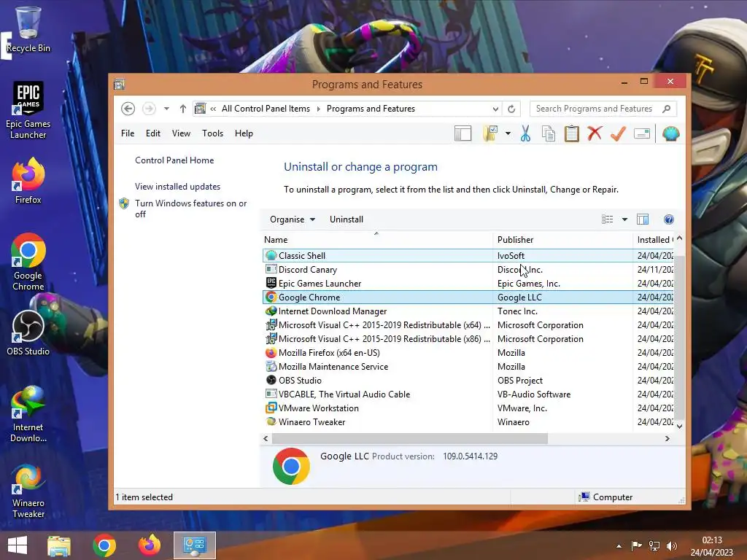Sort by the Name column header
747x560 pixels.
point(377,240)
